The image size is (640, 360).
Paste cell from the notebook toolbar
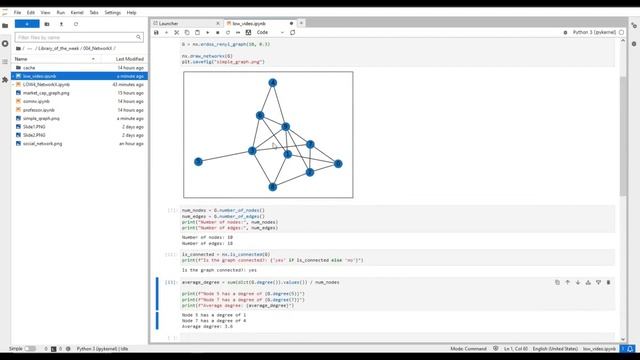coord(197,32)
